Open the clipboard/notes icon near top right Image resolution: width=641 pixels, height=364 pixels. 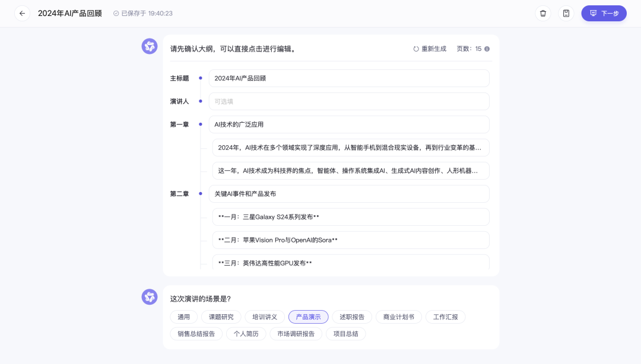(566, 13)
